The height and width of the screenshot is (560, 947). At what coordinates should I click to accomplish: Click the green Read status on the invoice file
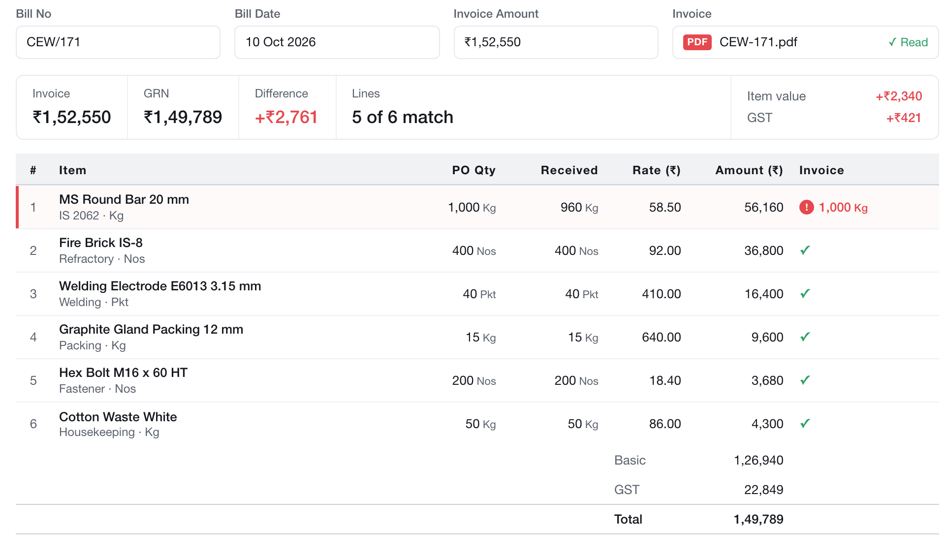tap(908, 42)
